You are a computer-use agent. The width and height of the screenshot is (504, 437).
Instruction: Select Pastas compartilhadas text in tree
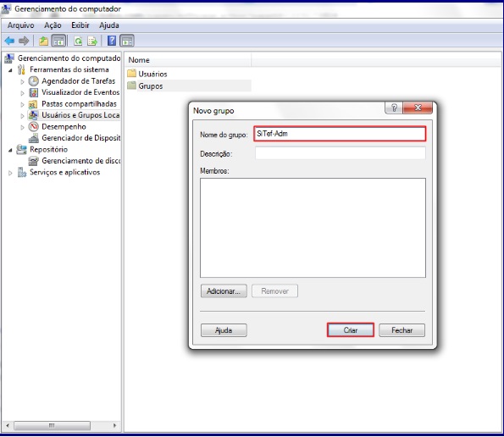coord(79,104)
